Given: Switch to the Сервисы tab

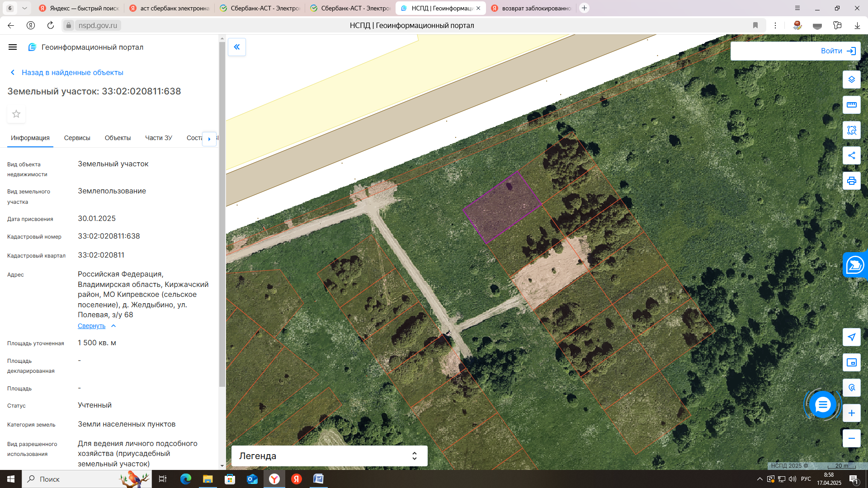Looking at the screenshot, I should (x=77, y=138).
